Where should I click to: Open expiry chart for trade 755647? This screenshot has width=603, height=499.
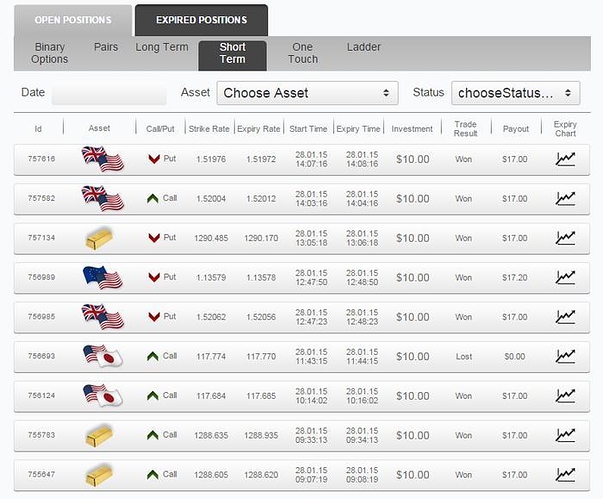[565, 475]
